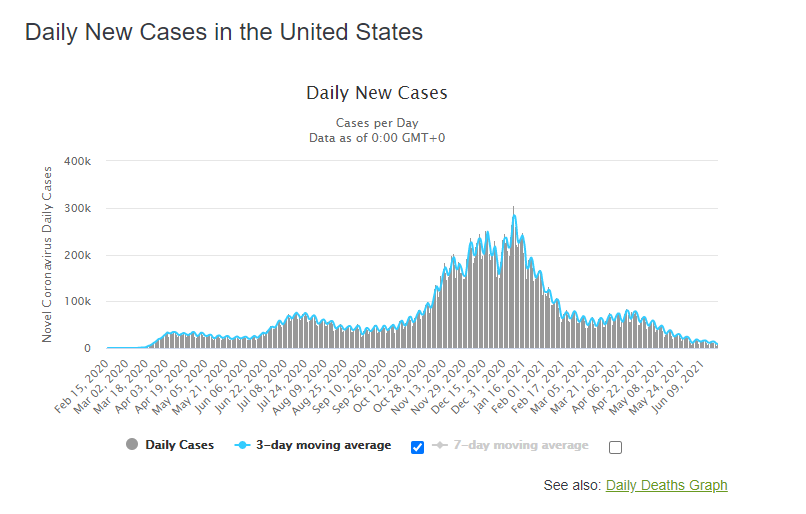Click the Daily New Cases in the United States heading

pos(224,32)
